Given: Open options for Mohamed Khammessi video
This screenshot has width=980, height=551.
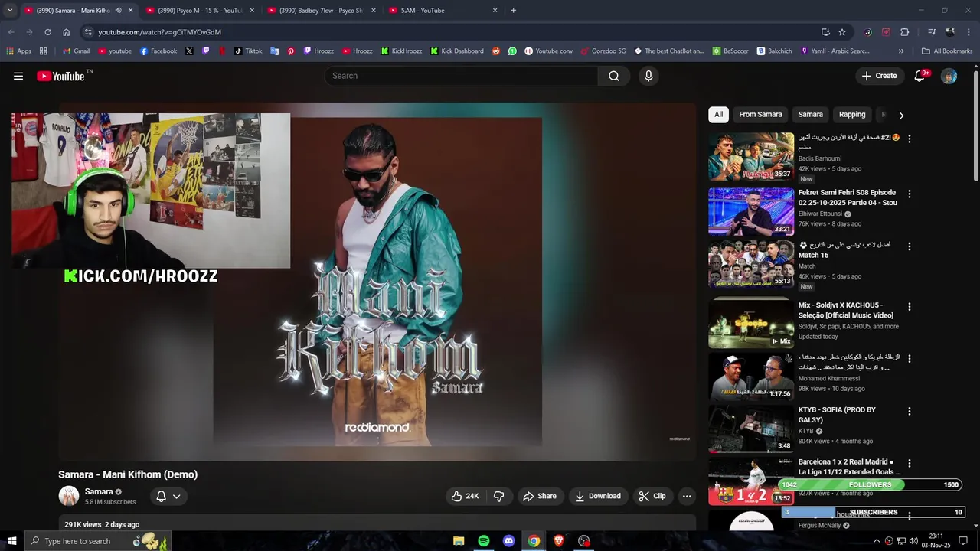Looking at the screenshot, I should pyautogui.click(x=910, y=359).
